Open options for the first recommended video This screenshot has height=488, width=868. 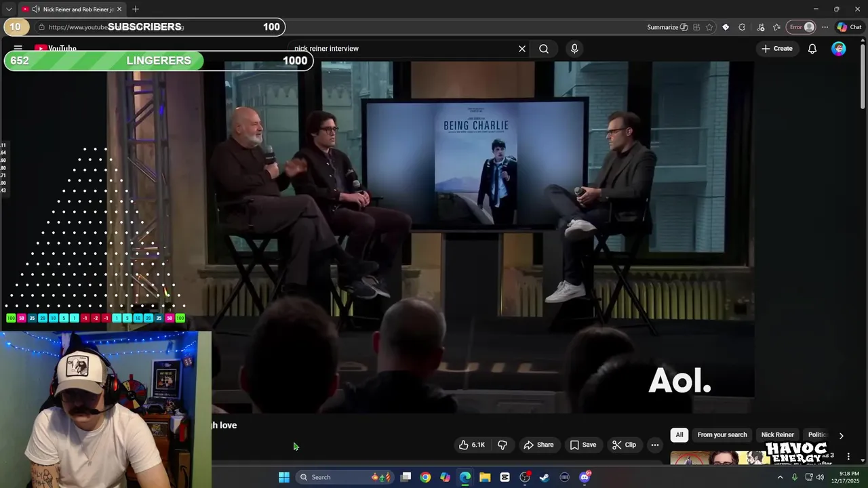click(x=848, y=457)
